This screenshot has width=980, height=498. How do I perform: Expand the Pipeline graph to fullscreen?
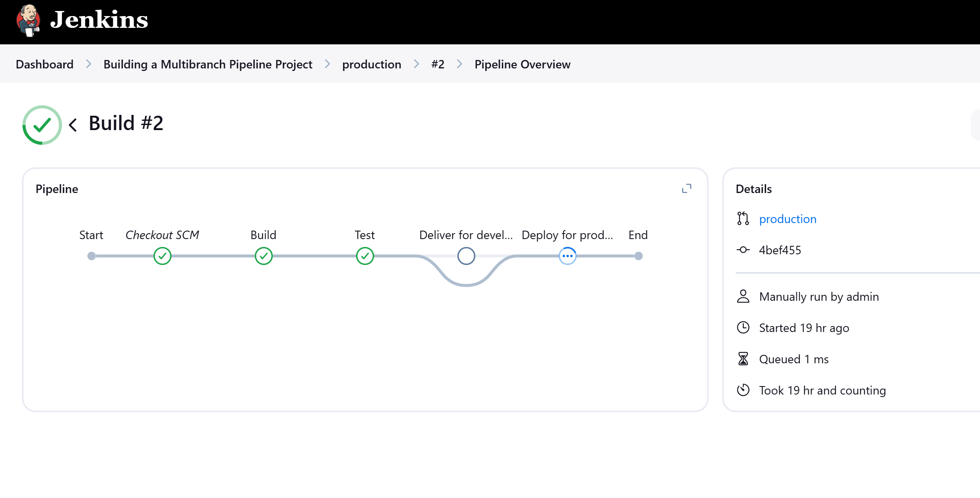[x=687, y=189]
